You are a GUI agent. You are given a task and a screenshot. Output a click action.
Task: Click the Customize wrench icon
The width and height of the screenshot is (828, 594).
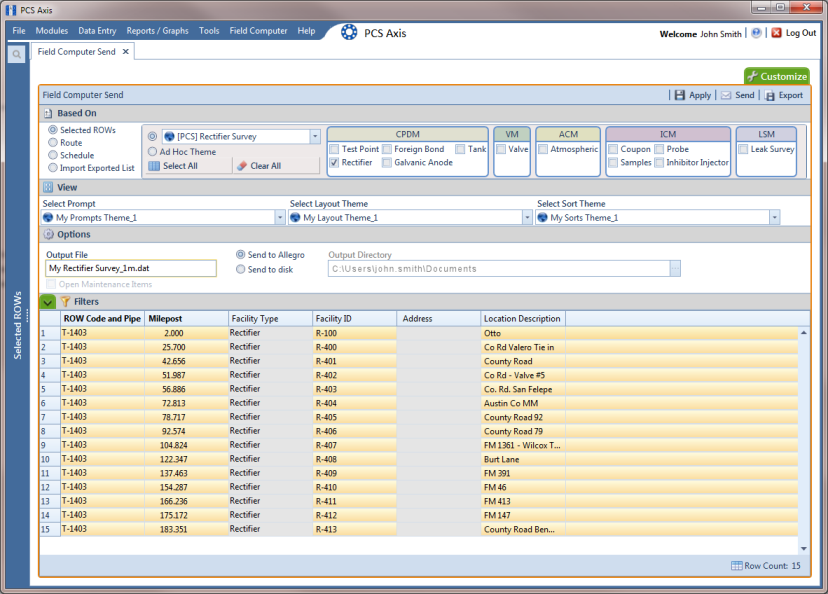pyautogui.click(x=752, y=77)
